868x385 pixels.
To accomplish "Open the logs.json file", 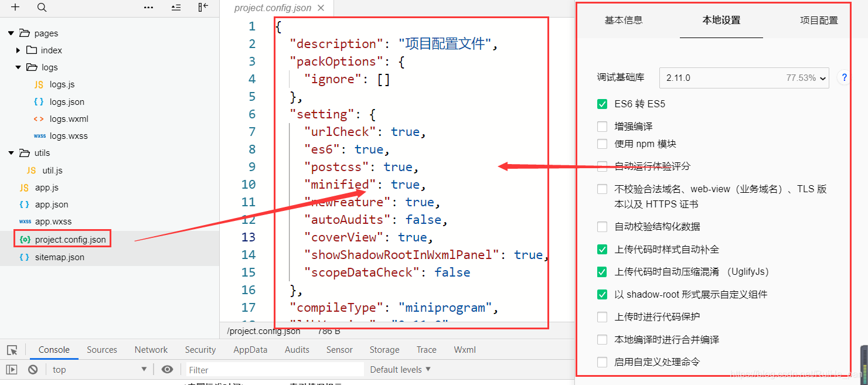I will coord(67,102).
